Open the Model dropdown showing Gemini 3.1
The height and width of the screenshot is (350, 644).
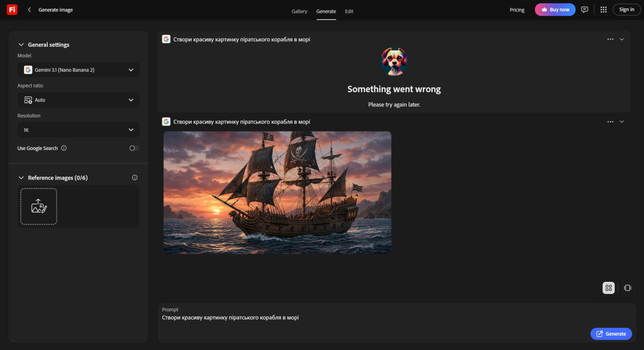click(78, 70)
